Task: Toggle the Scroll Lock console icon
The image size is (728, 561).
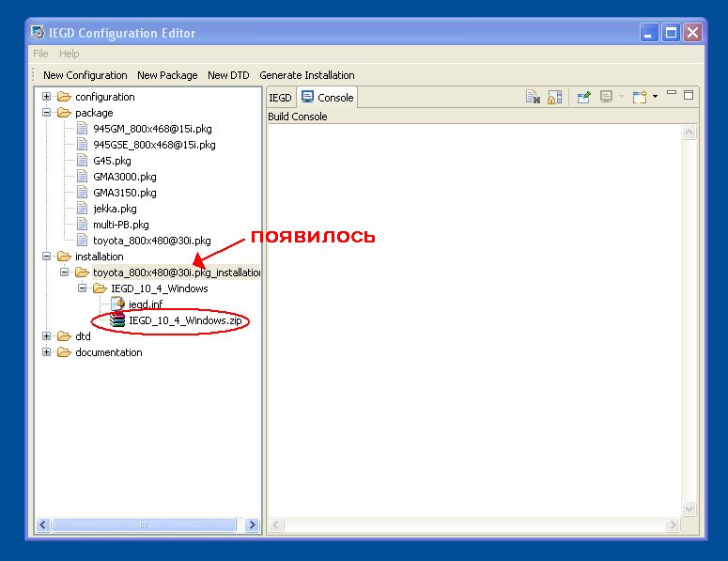Action: point(554,97)
